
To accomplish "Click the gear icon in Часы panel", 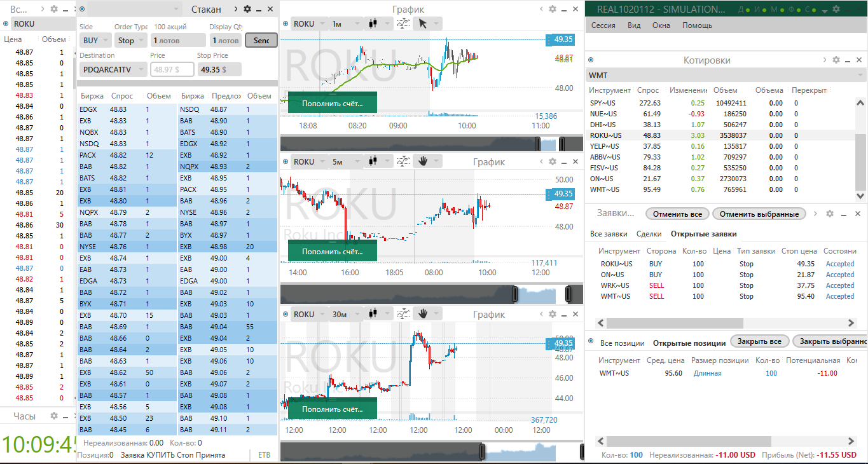I will coord(54,416).
